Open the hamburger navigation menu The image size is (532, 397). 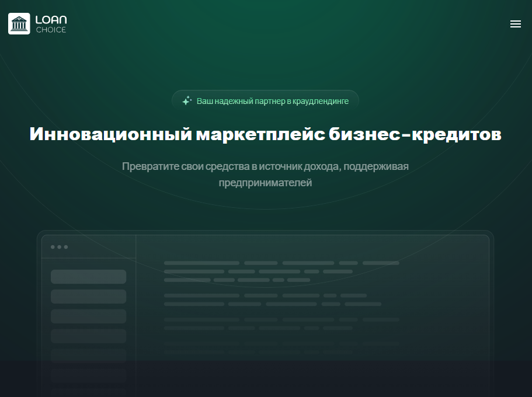(x=516, y=24)
